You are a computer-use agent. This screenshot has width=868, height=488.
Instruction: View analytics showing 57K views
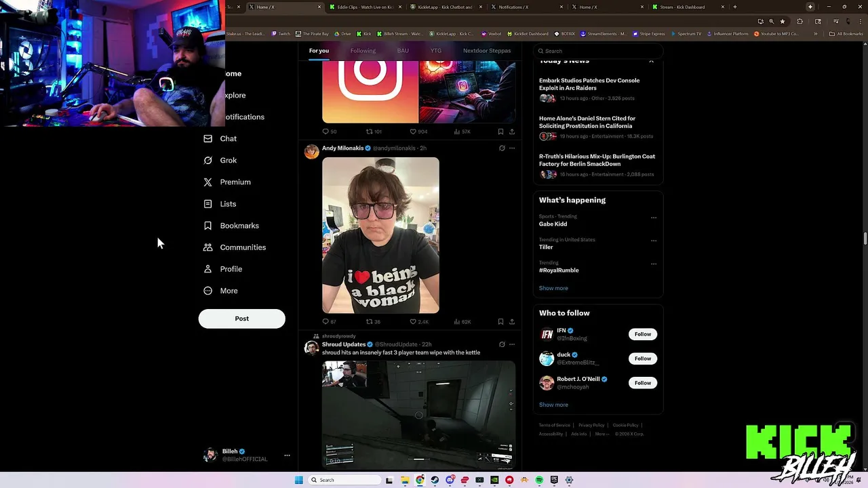(462, 131)
